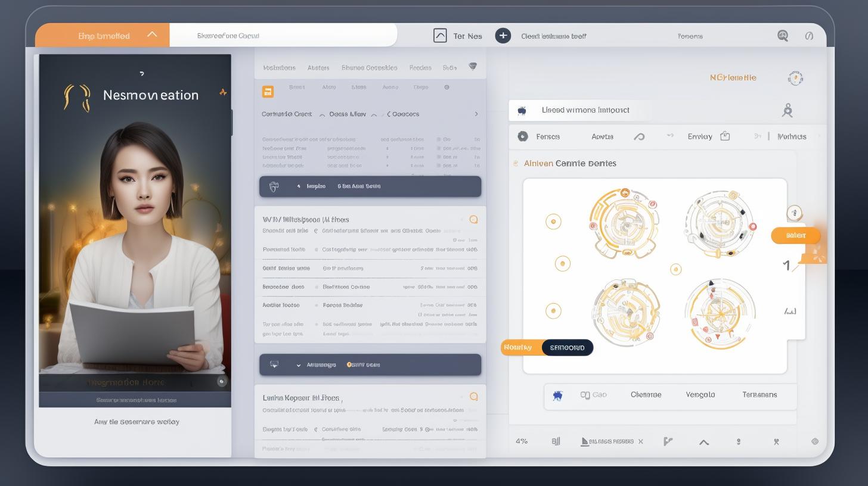The height and width of the screenshot is (486, 868).
Task: Click the round gauge icon beside NGrlenetlie
Action: [x=795, y=78]
